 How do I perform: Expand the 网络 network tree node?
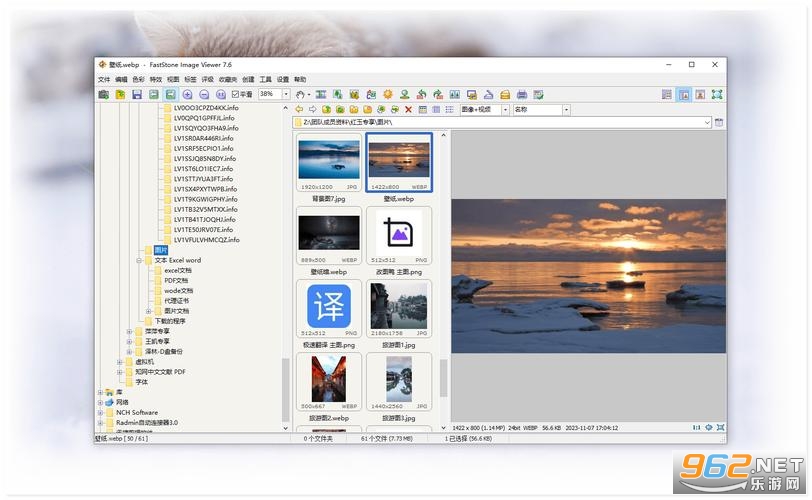[100, 402]
